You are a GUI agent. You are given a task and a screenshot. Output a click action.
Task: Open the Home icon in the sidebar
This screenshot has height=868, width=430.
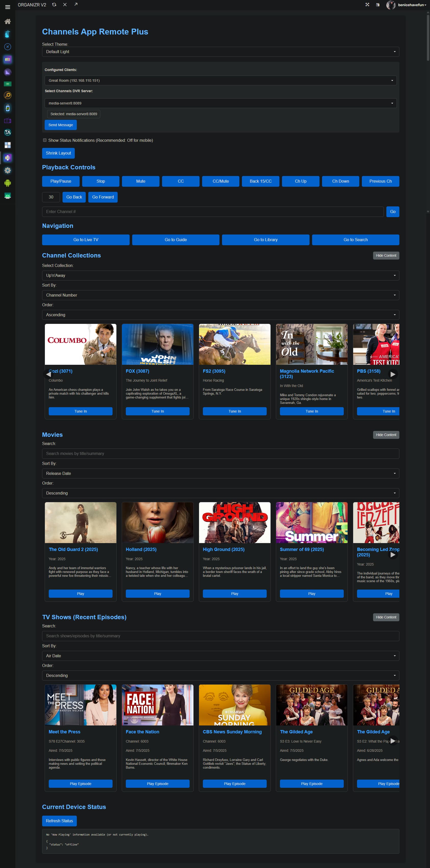point(7,21)
